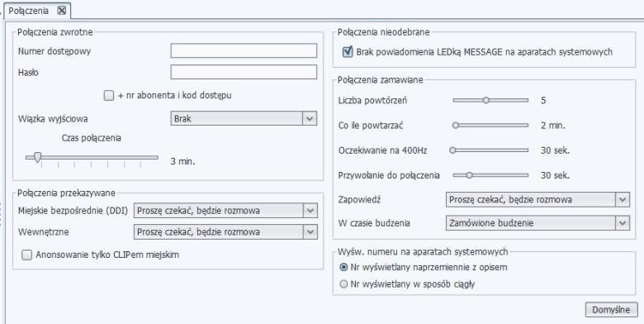The width and height of the screenshot is (644, 324).
Task: Click the Oczekiwanie na 400Hz slider handle
Action: pos(452,150)
